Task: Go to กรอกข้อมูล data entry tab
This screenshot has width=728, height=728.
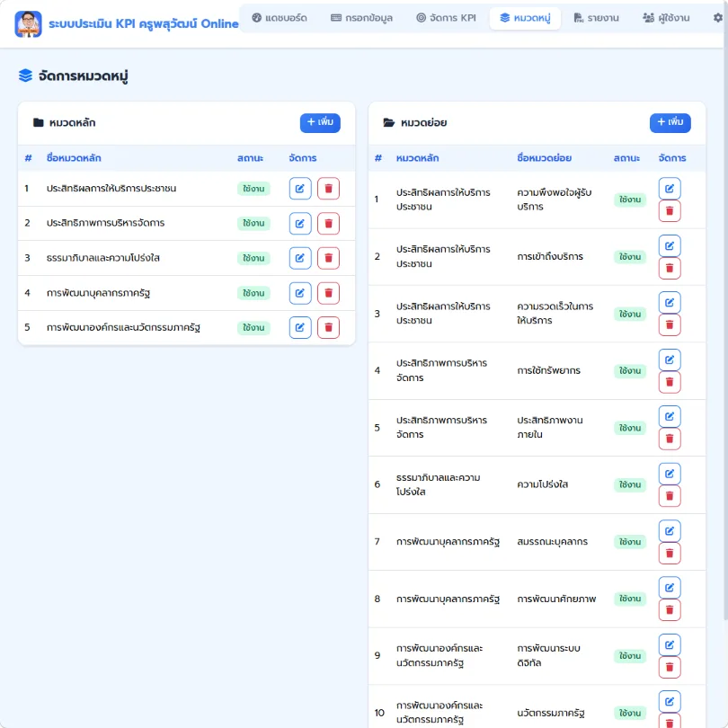Action: (361, 18)
